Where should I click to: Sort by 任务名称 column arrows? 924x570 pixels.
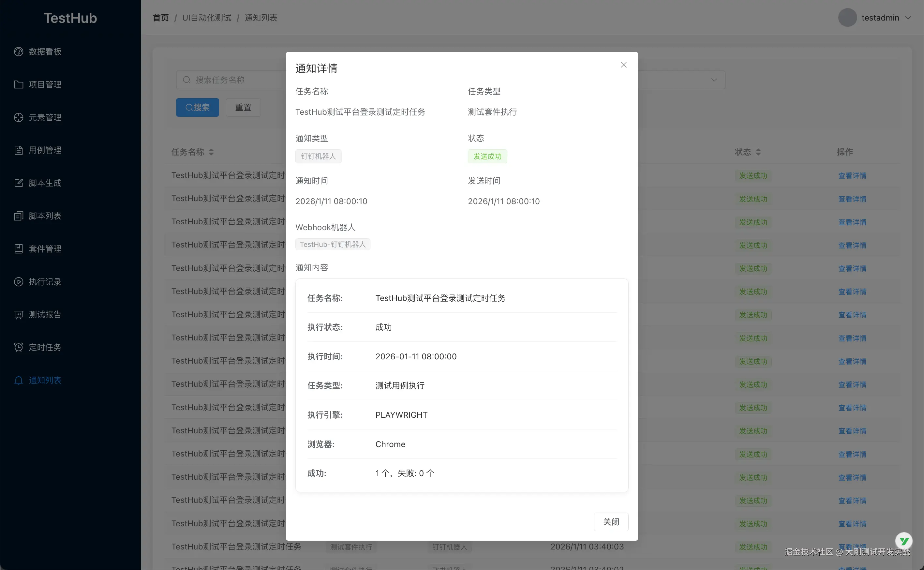coord(211,152)
